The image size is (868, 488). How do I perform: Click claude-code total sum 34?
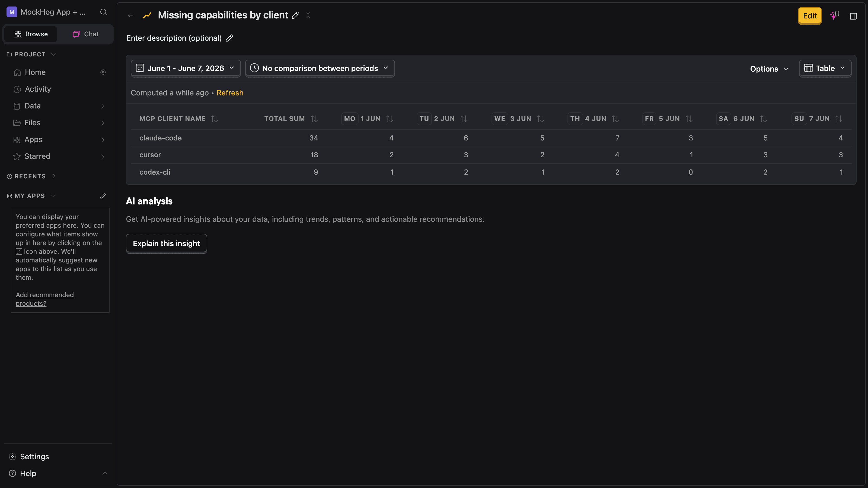[x=314, y=138]
